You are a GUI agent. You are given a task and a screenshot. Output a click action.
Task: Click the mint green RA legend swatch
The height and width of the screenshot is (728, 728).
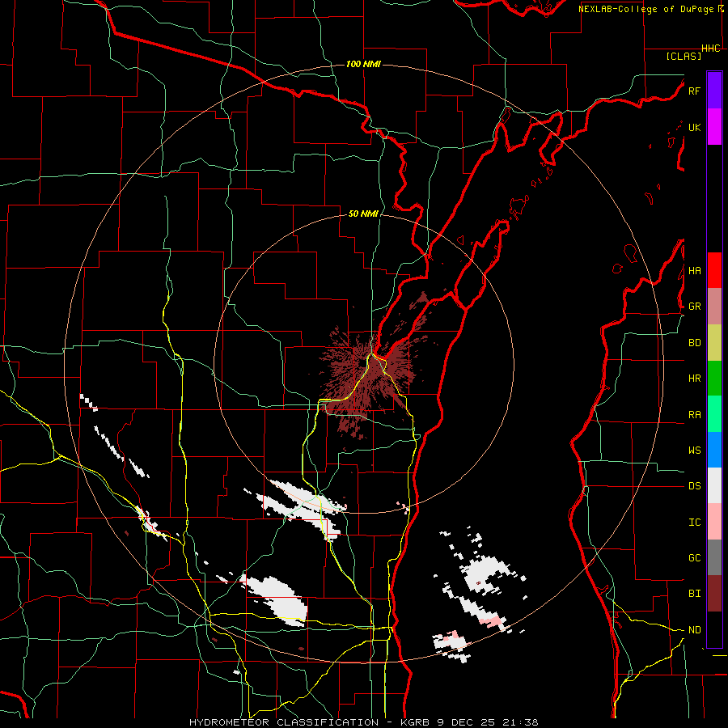[714, 414]
